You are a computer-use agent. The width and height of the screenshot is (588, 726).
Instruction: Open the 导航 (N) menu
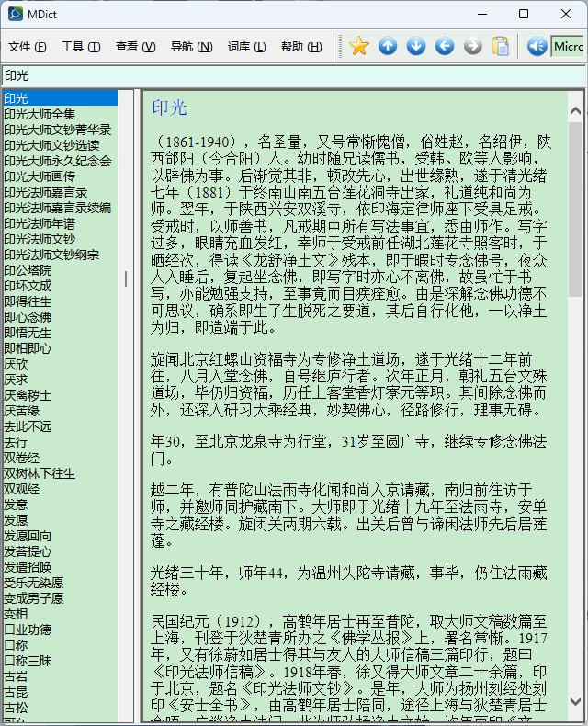191,47
